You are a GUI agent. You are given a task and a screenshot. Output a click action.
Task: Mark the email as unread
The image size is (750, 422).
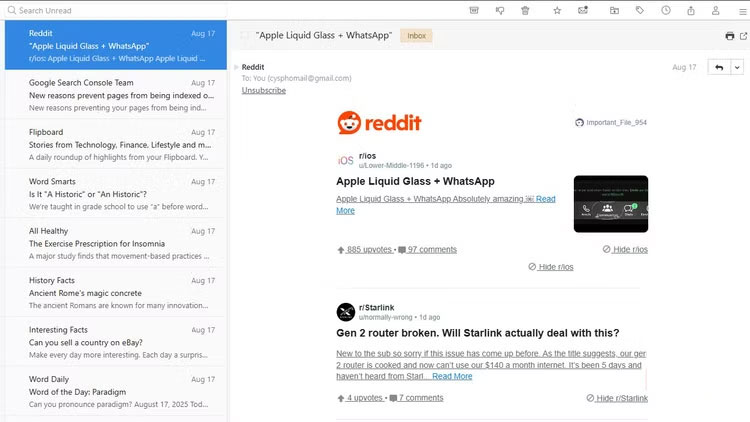pos(583,10)
